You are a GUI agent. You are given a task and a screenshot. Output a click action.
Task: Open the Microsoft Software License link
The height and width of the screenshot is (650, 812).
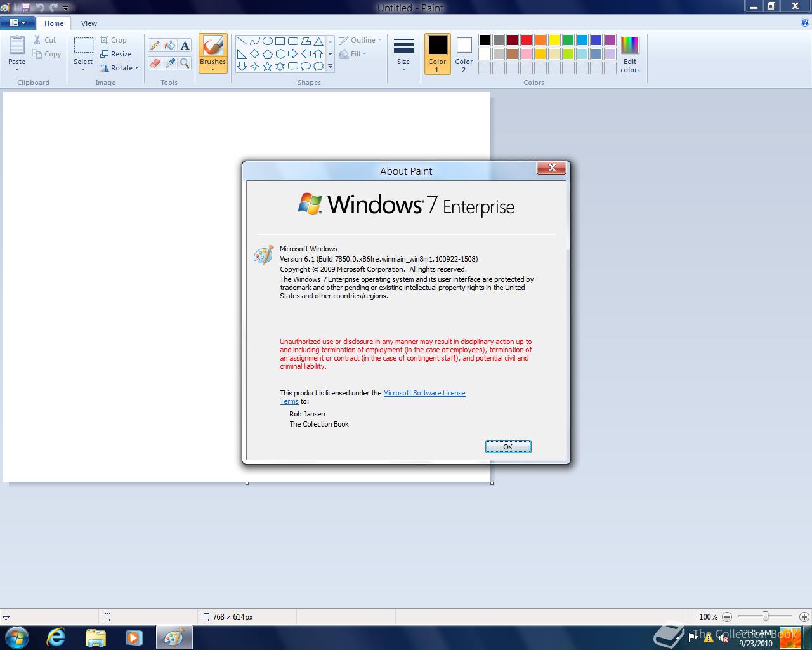pyautogui.click(x=424, y=393)
